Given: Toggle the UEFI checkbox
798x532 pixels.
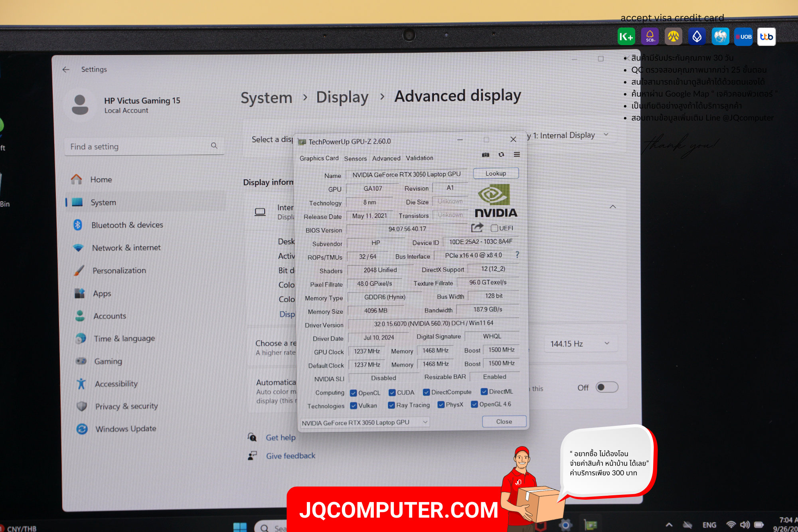Looking at the screenshot, I should click(x=494, y=228).
